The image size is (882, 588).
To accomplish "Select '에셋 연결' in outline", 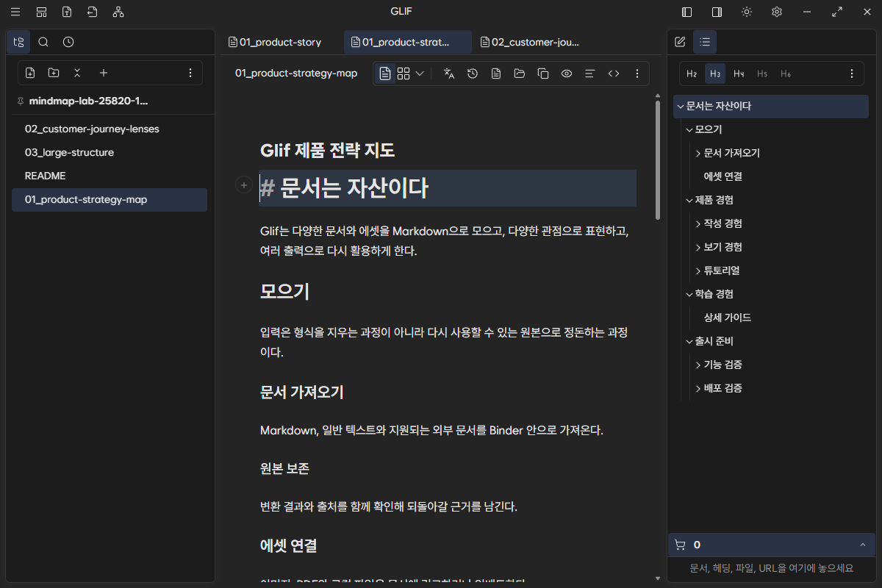I will (723, 176).
